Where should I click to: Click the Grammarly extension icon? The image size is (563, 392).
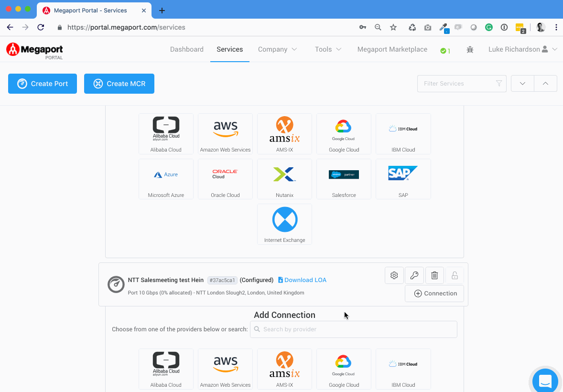[488, 27]
